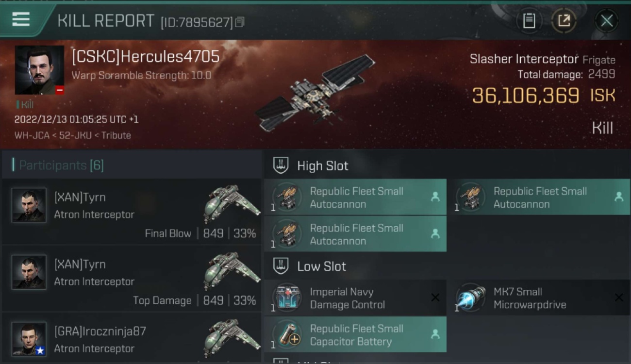
Task: Select first Republic Fleet Small Autocannon
Action: tap(355, 197)
